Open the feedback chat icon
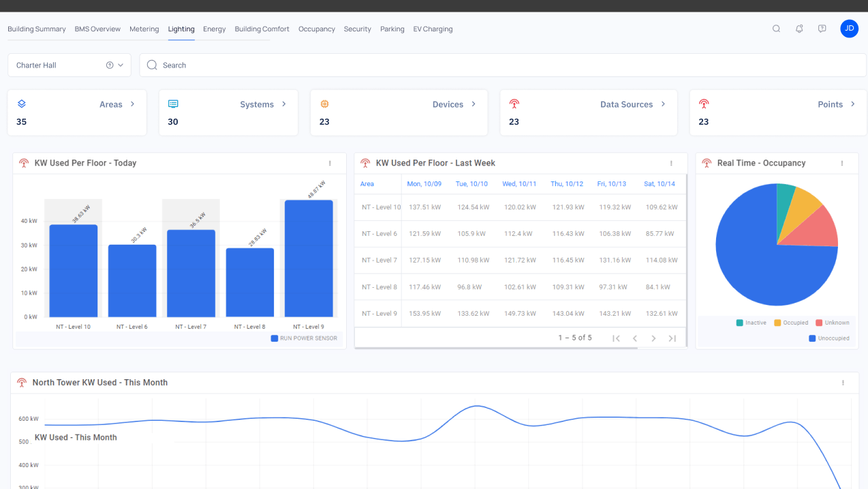 (822, 29)
